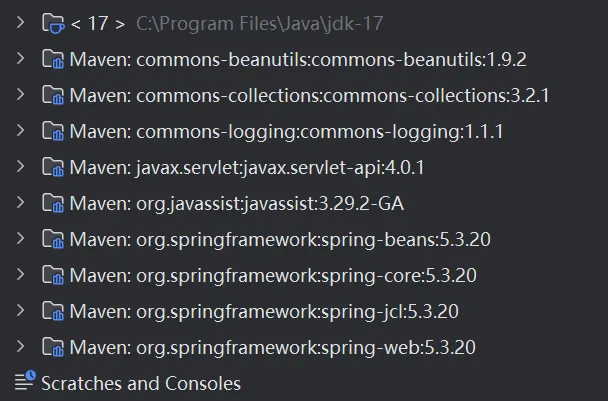The image size is (608, 401).
Task: Click the commons-collections library icon
Action: pos(53,96)
